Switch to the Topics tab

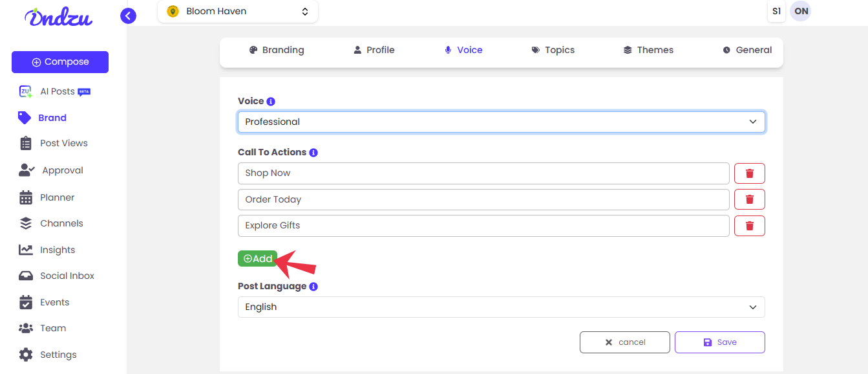coord(553,50)
